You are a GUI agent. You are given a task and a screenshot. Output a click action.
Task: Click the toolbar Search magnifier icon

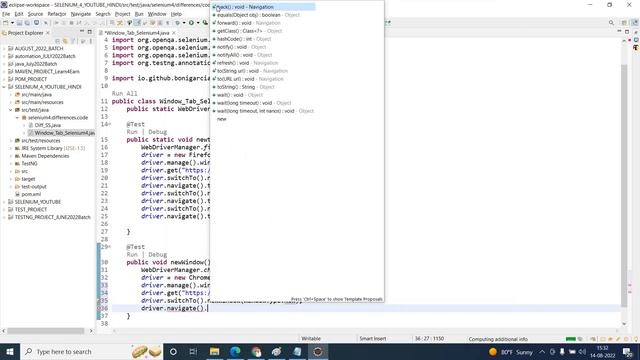611,23
